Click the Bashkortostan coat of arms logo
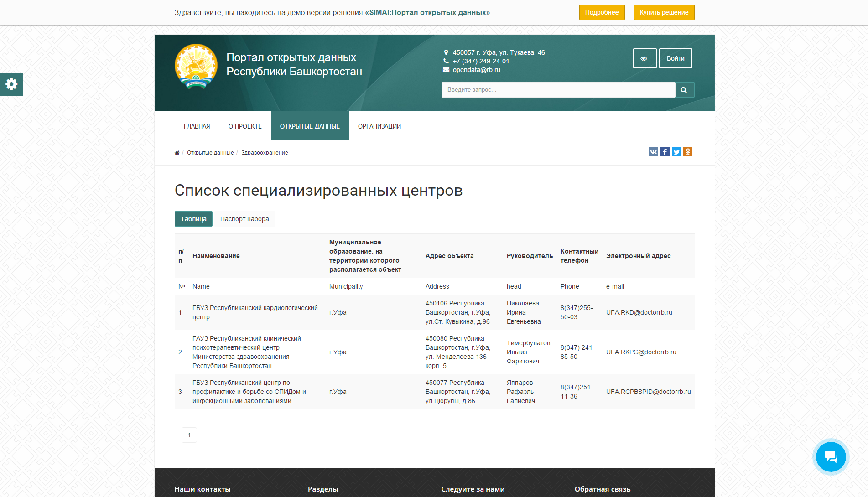The height and width of the screenshot is (497, 868). point(196,66)
